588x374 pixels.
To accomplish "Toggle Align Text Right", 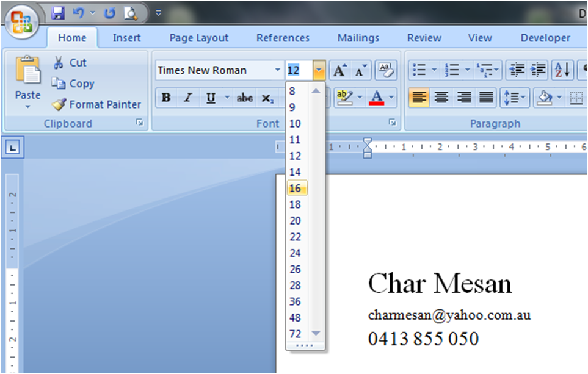I will coord(464,98).
